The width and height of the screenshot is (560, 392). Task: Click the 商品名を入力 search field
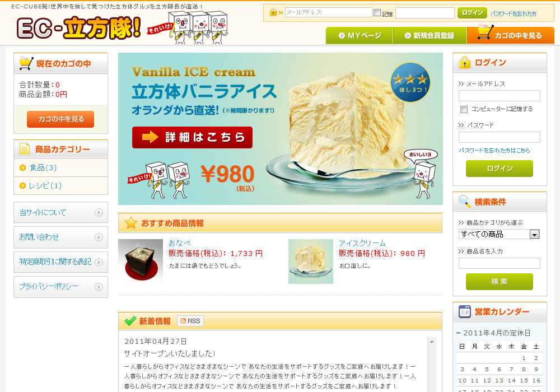click(500, 263)
